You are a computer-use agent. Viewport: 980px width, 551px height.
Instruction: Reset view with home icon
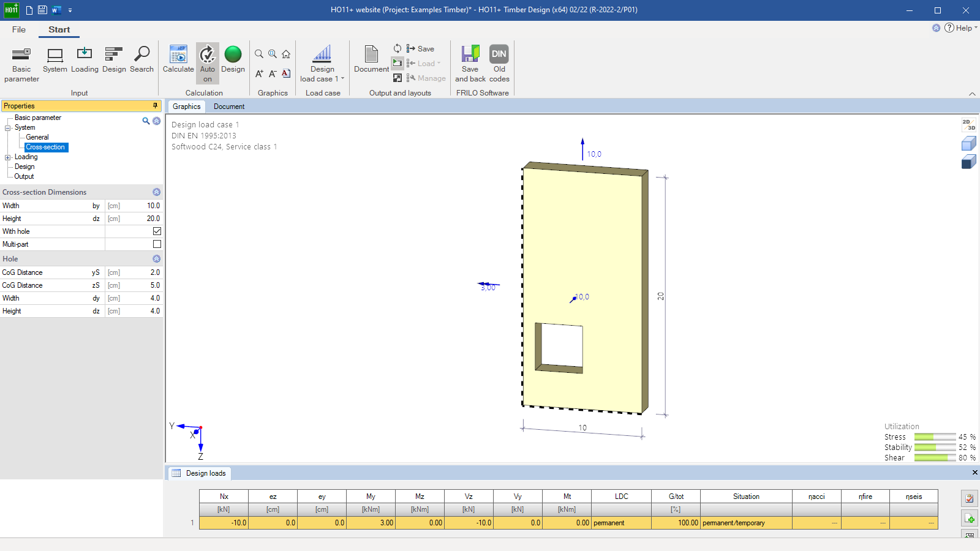pos(286,54)
